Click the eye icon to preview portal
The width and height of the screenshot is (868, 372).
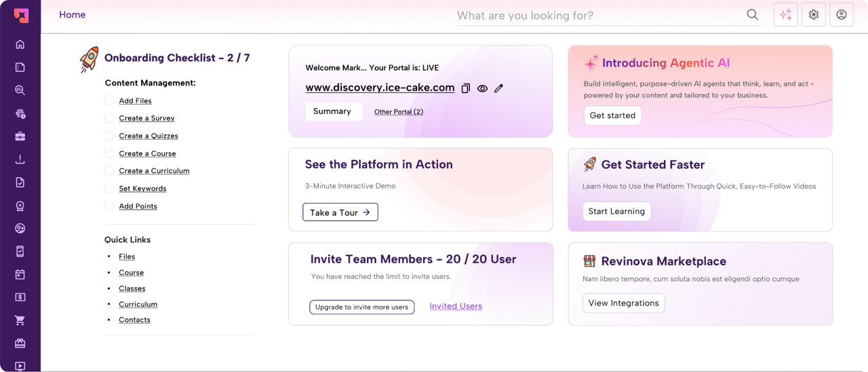coord(482,88)
